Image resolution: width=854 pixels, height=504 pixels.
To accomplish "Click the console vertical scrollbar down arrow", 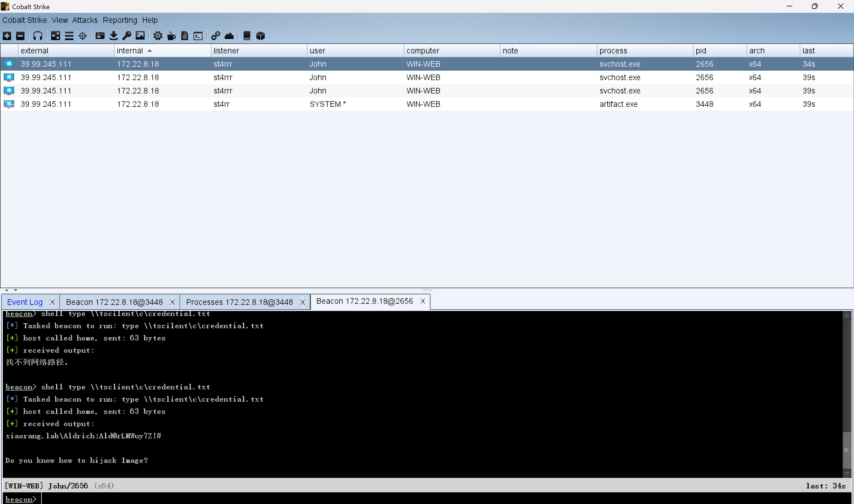I will tap(847, 473).
